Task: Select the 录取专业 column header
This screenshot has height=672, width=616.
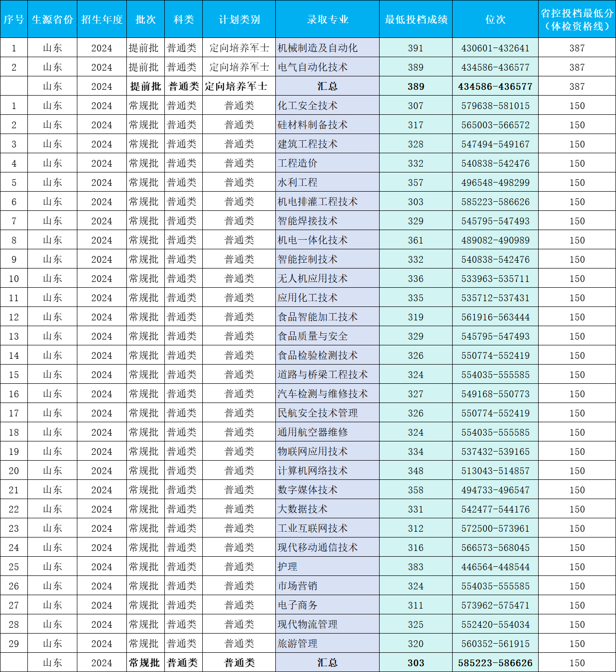Action: click(x=327, y=19)
